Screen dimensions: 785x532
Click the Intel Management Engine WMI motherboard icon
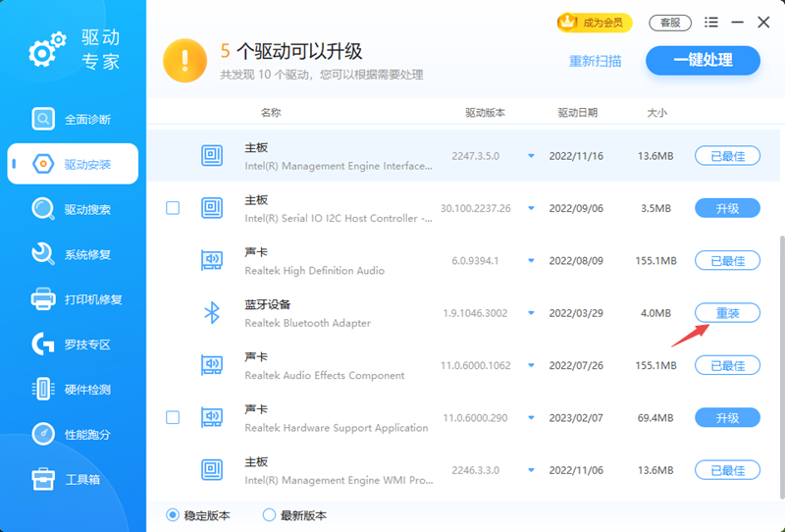pyautogui.click(x=212, y=470)
